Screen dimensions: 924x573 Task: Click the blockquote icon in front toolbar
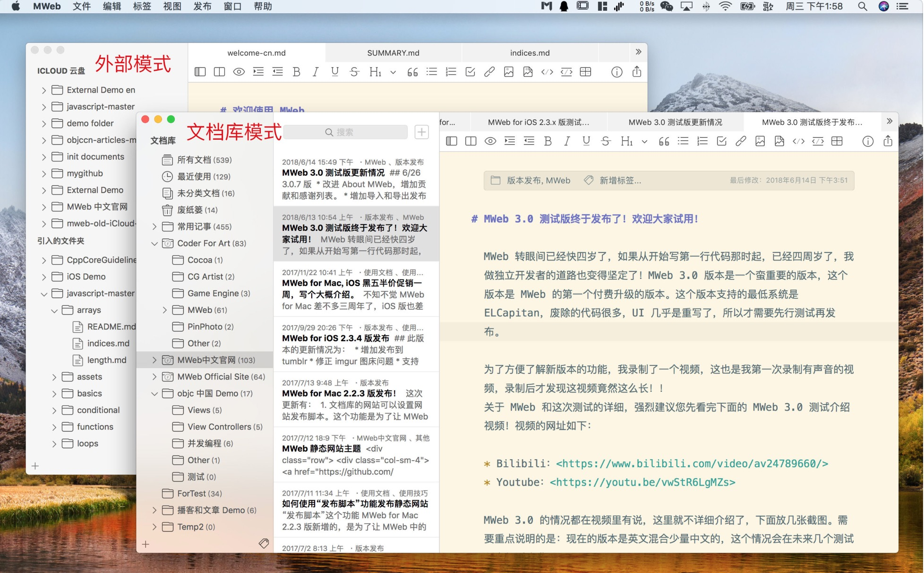(x=664, y=141)
